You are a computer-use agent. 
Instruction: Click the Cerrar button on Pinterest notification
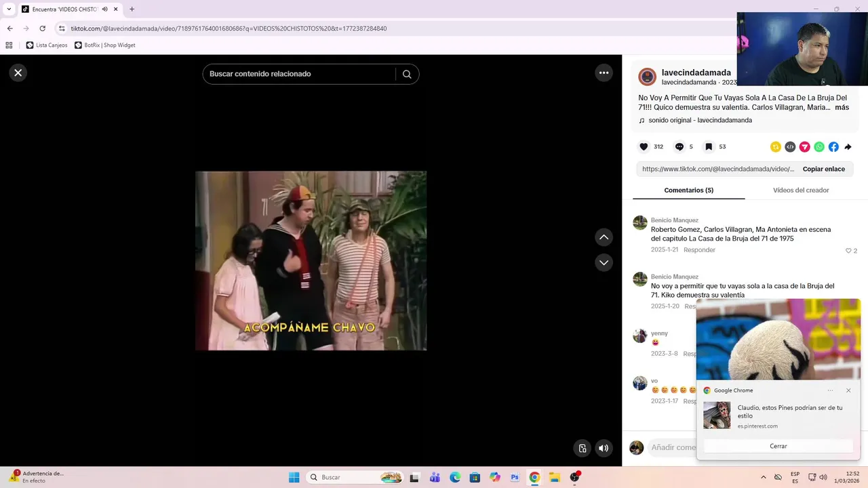pyautogui.click(x=778, y=446)
